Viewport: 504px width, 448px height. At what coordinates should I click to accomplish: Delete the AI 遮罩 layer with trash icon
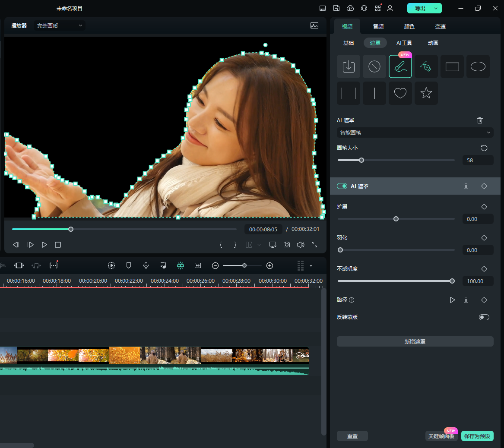tap(466, 186)
